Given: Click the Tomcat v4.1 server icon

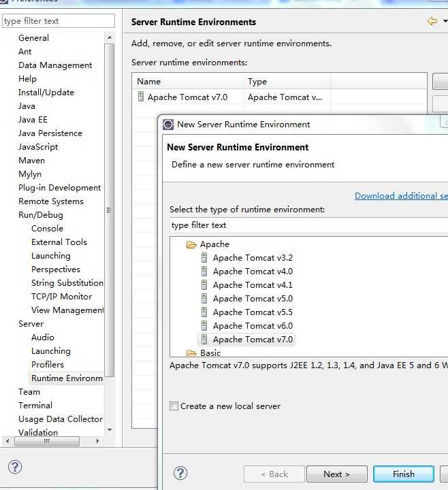Looking at the screenshot, I should (204, 284).
